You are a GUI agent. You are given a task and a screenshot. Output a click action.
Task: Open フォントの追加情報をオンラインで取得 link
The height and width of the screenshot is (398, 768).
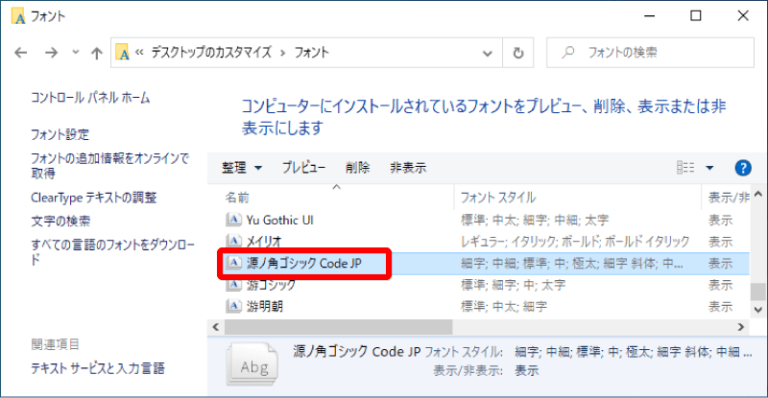click(110, 165)
